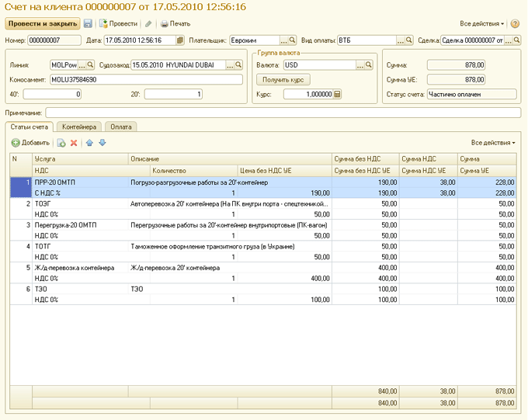The height and width of the screenshot is (420, 528).
Task: Open the help question mark icon
Action: (515, 23)
